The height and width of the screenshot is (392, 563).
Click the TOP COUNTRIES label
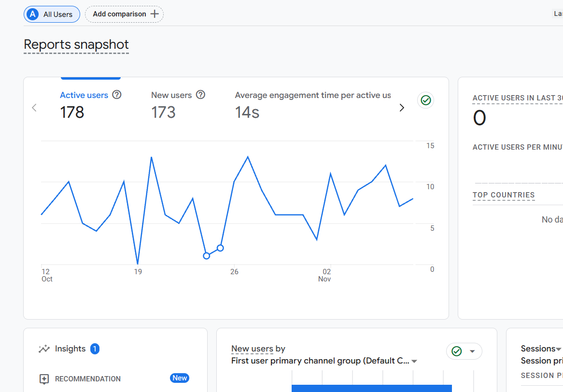504,195
